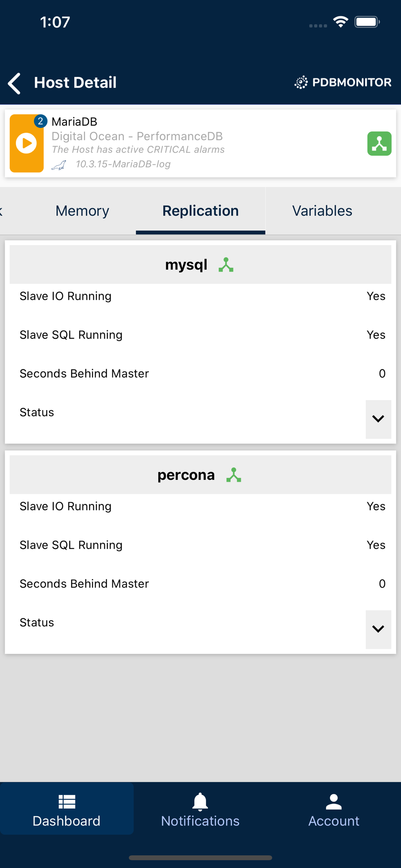Image resolution: width=401 pixels, height=868 pixels.
Task: Open the Account profile tab
Action: point(334,809)
